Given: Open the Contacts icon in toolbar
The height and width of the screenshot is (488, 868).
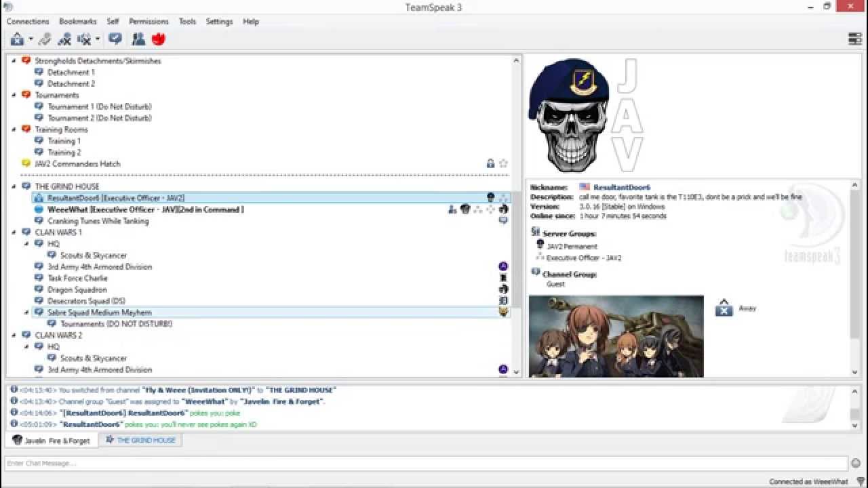Looking at the screenshot, I should point(138,39).
